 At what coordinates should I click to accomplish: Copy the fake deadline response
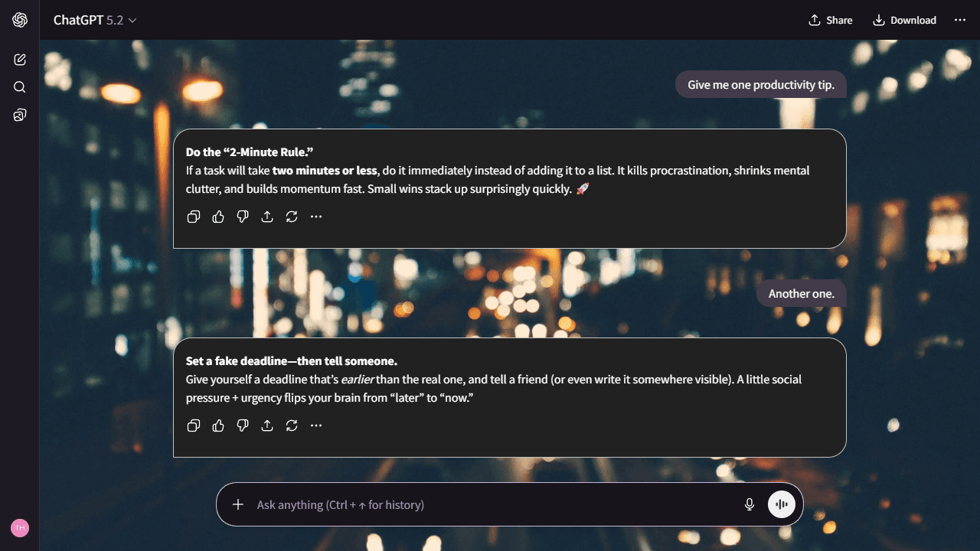pyautogui.click(x=194, y=425)
